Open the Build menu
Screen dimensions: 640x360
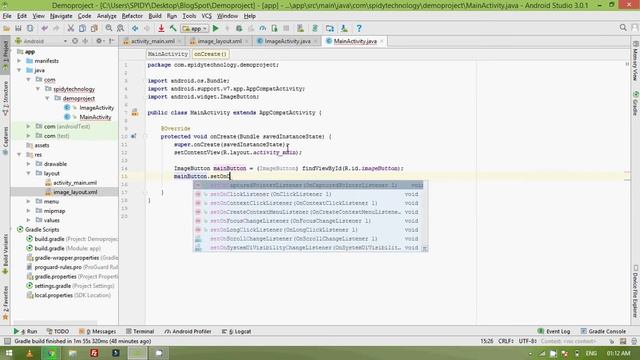[155, 16]
